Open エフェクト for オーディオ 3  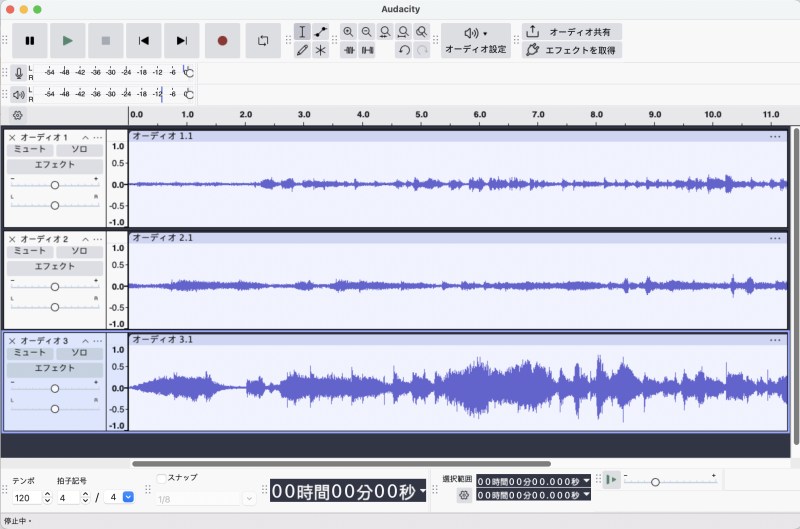pyautogui.click(x=55, y=368)
